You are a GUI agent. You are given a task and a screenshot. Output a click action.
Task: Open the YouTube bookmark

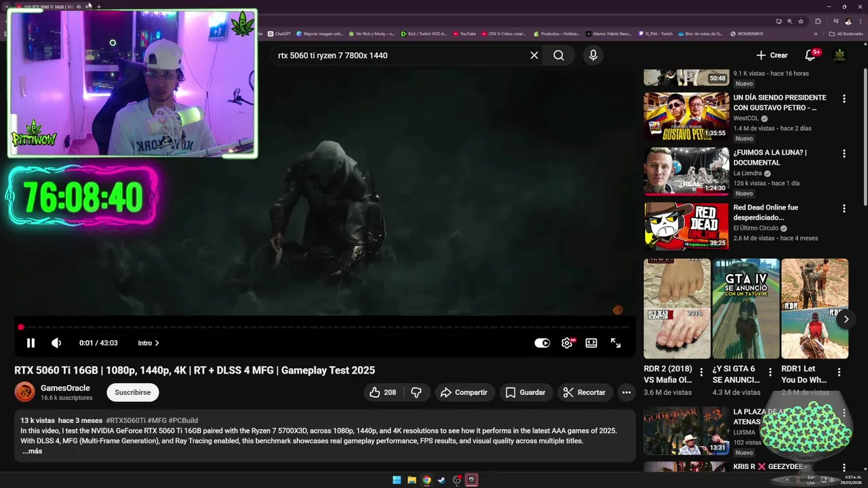pos(465,33)
